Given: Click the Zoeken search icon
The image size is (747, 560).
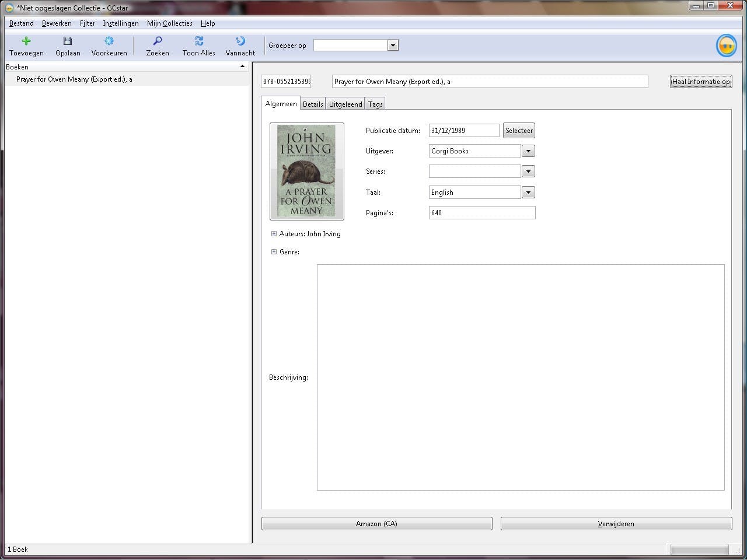Looking at the screenshot, I should [x=158, y=41].
